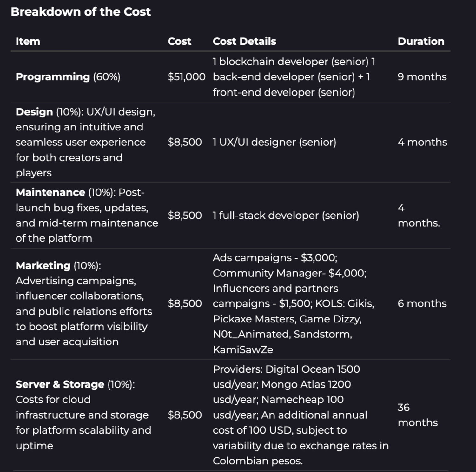Click the $8,500 cost in Marketing row

click(185, 303)
